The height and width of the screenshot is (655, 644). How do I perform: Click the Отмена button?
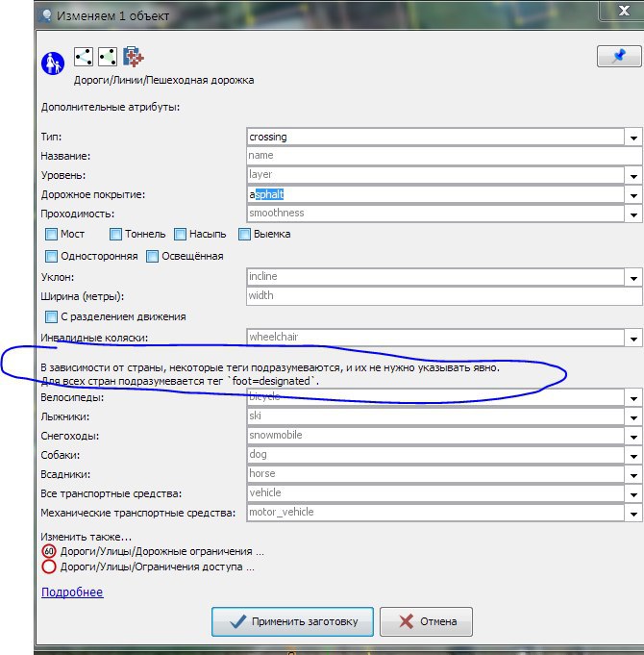(426, 621)
